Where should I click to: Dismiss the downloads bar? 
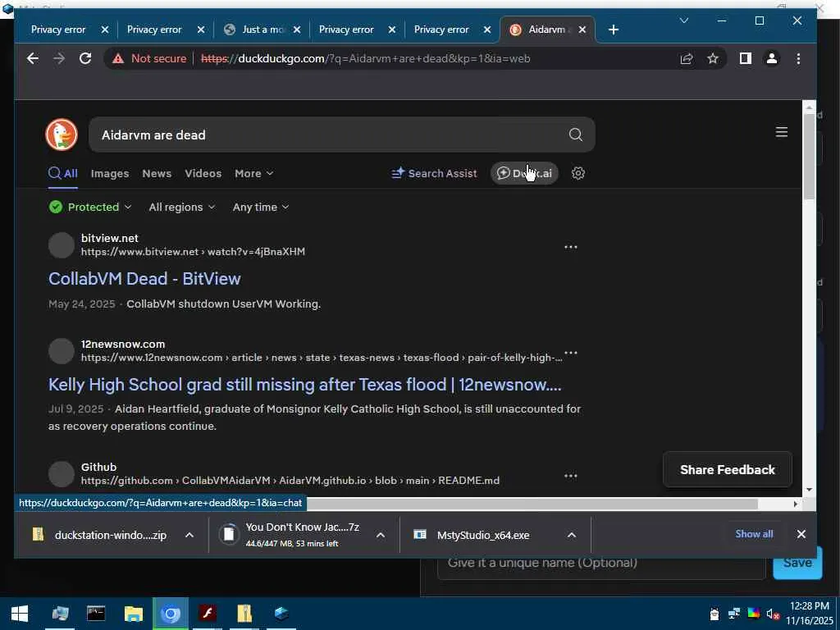801,534
